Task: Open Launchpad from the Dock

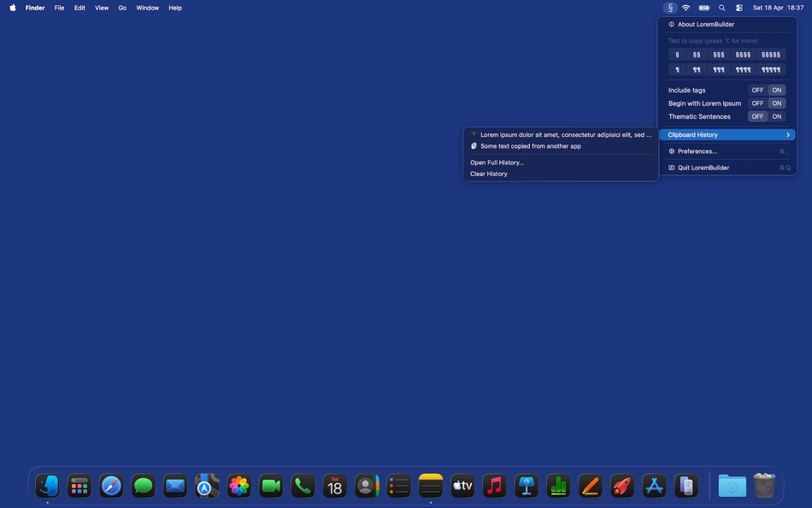Action: [x=79, y=486]
